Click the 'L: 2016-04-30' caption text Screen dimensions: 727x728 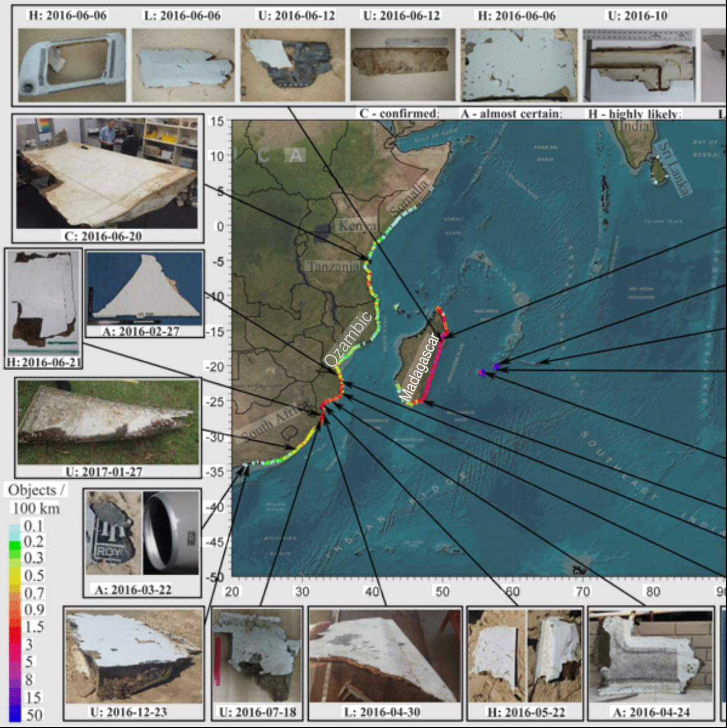click(x=382, y=712)
